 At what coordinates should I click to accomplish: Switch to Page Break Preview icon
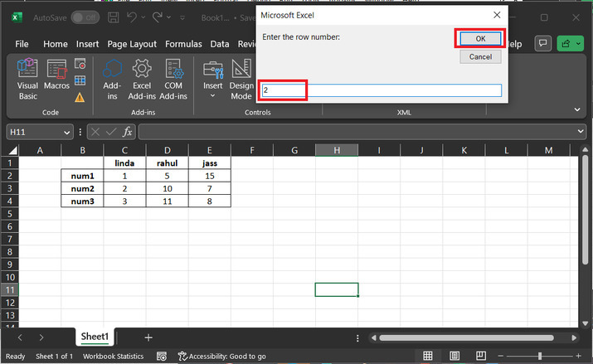(481, 356)
